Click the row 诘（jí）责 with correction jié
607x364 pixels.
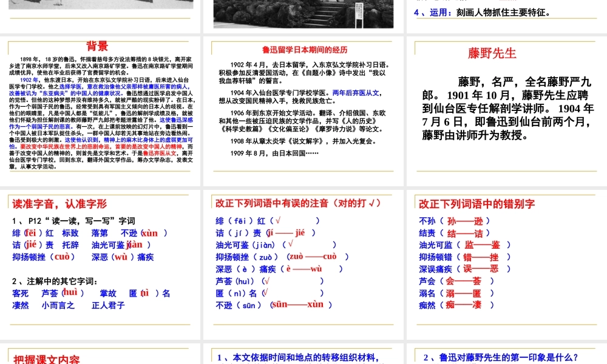tap(266, 233)
